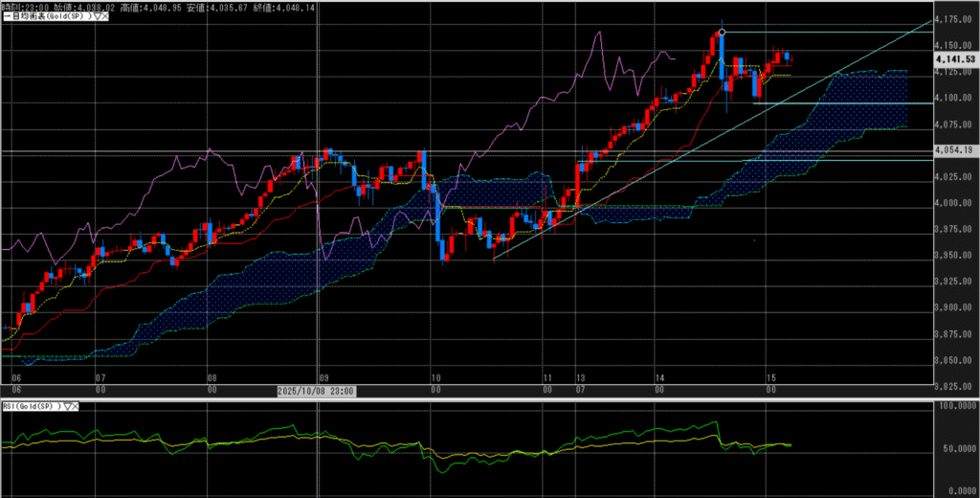Close the Ichimoku indicator with its X icon

[x=103, y=17]
